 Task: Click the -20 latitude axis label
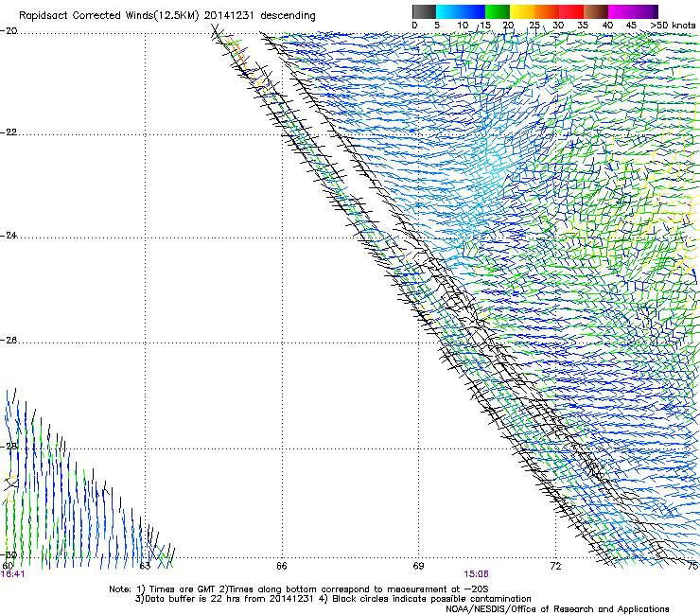[9, 31]
